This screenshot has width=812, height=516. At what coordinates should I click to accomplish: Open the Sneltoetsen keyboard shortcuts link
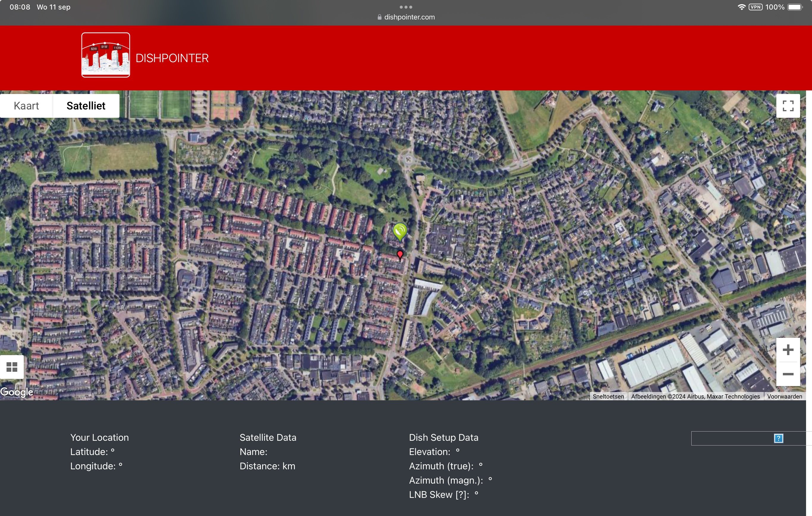pyautogui.click(x=608, y=396)
